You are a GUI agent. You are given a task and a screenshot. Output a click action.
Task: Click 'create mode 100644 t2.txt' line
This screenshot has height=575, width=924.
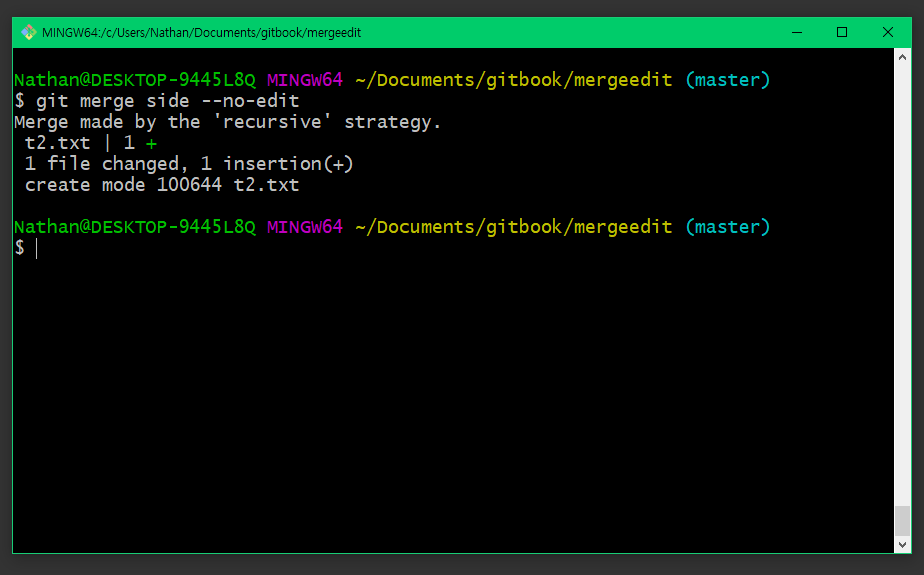162,185
